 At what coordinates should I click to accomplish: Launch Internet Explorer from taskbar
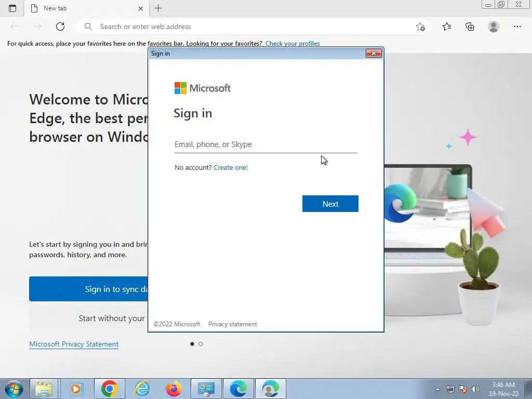[x=142, y=389]
